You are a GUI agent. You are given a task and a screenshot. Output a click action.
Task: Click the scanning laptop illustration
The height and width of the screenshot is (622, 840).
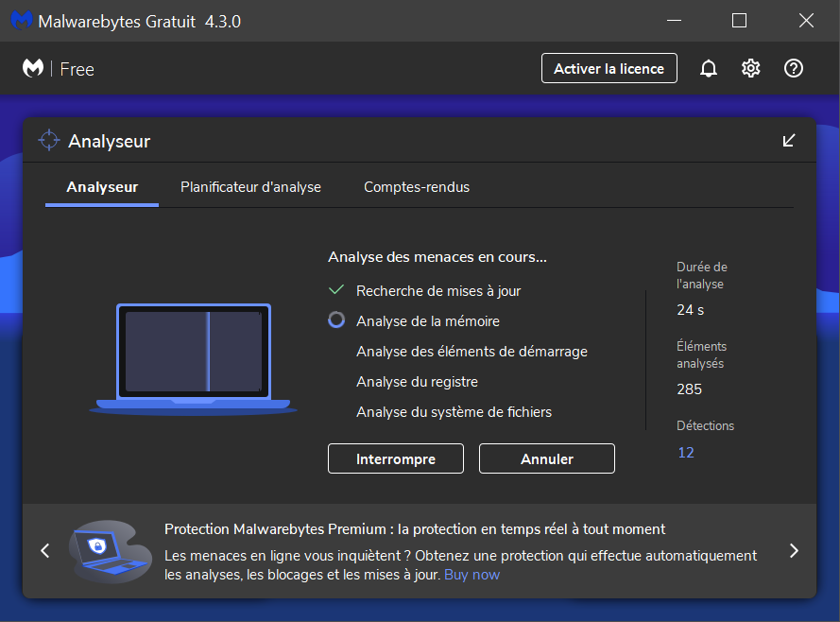coord(193,359)
